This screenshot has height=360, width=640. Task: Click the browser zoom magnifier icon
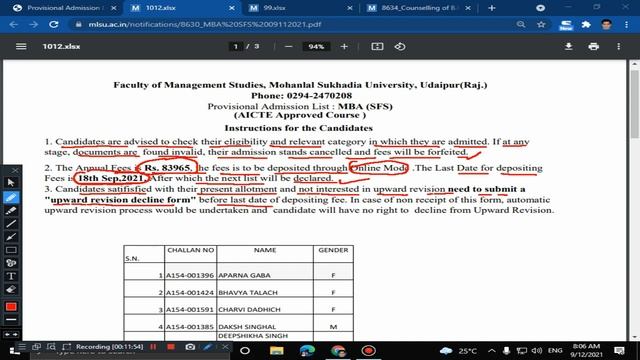pyautogui.click(x=521, y=24)
